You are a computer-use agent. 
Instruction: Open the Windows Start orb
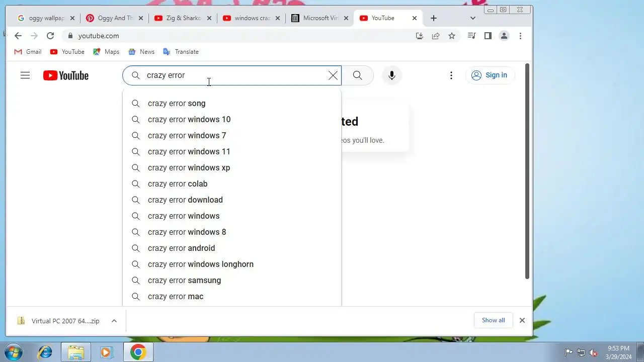(x=14, y=352)
